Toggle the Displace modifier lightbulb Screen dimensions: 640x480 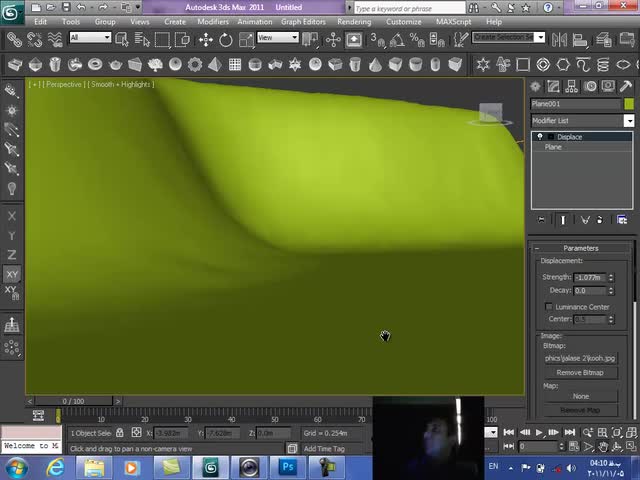coord(540,136)
